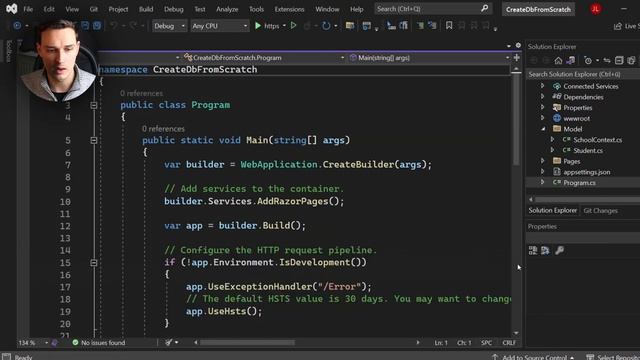Viewport: 640px width, 360px height.
Task: Open the Git menu
Action: (93, 9)
